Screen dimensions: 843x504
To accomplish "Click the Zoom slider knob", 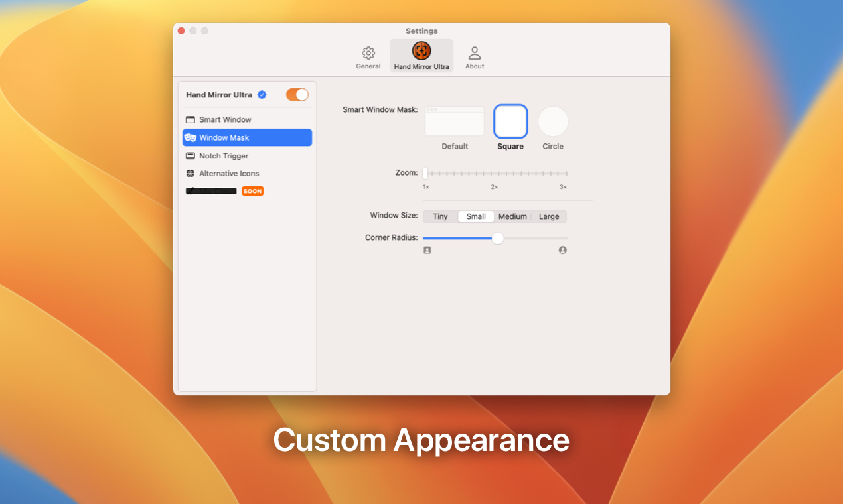I will [425, 174].
